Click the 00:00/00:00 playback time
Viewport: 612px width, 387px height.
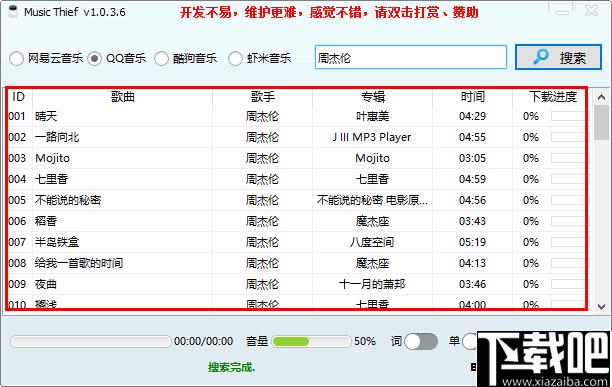tap(203, 341)
